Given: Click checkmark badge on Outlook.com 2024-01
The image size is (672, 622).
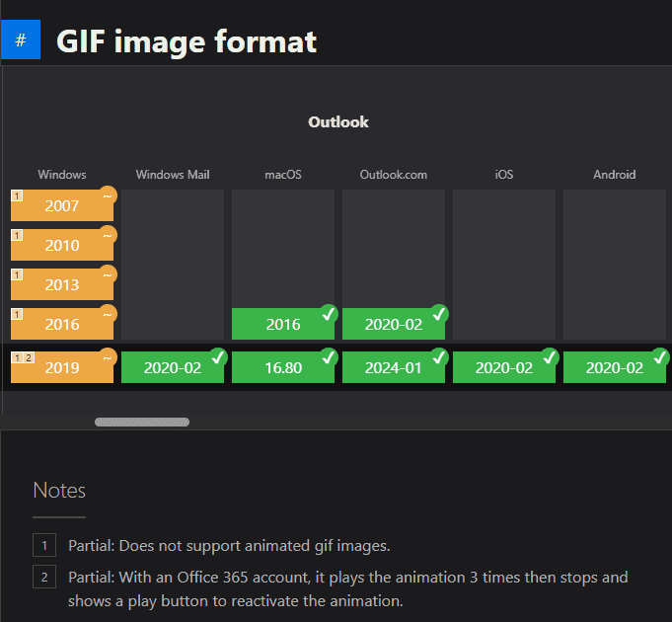Looking at the screenshot, I should pyautogui.click(x=439, y=357).
